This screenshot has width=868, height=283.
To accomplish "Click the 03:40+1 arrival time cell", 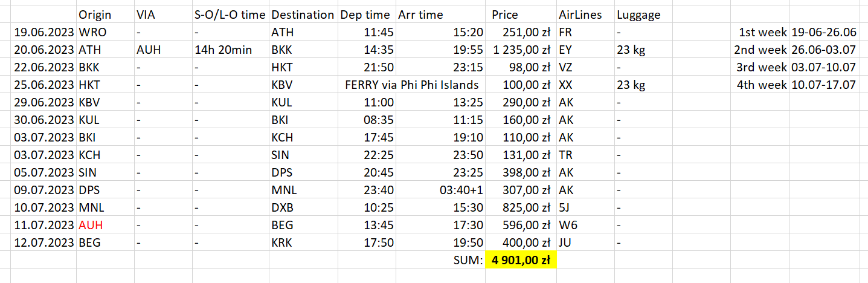I will (440, 190).
